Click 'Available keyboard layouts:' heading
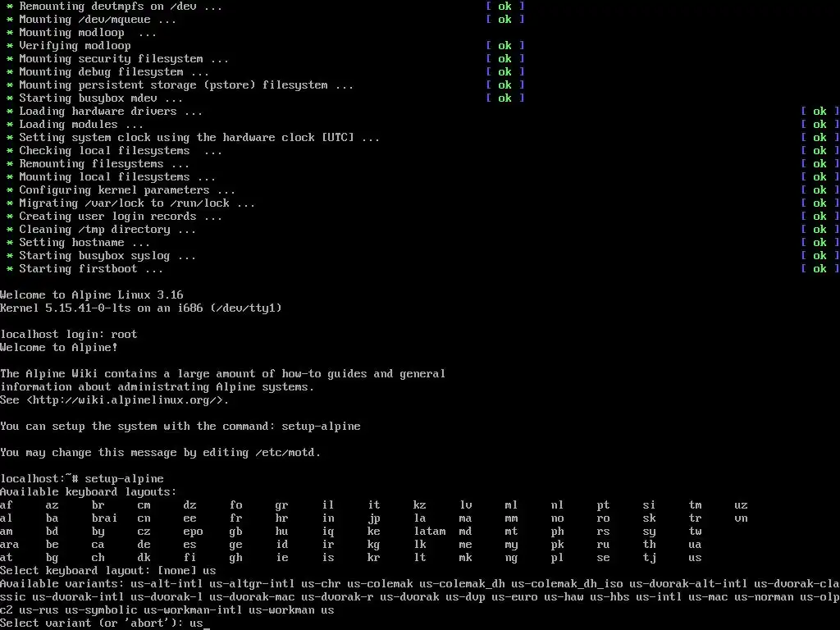This screenshot has width=840, height=630. click(89, 492)
